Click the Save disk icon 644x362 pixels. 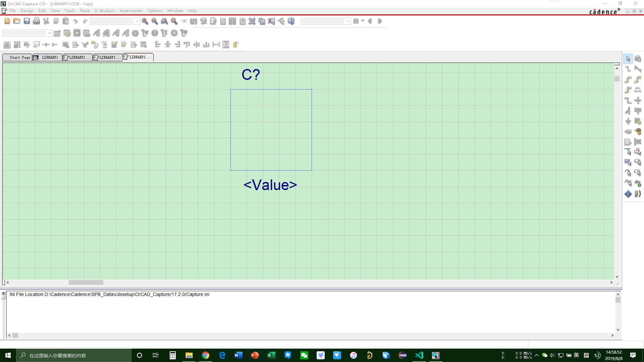pyautogui.click(x=27, y=21)
